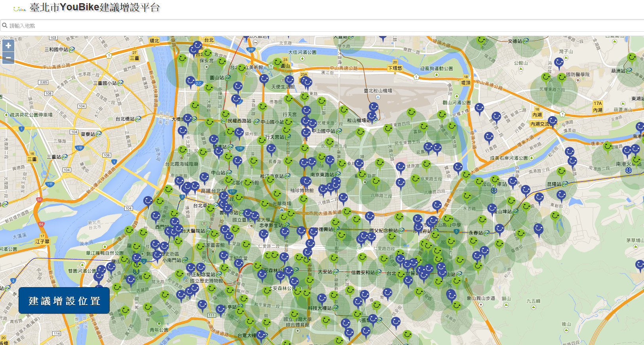Click the 三重站 metro station icon

pos(65,157)
